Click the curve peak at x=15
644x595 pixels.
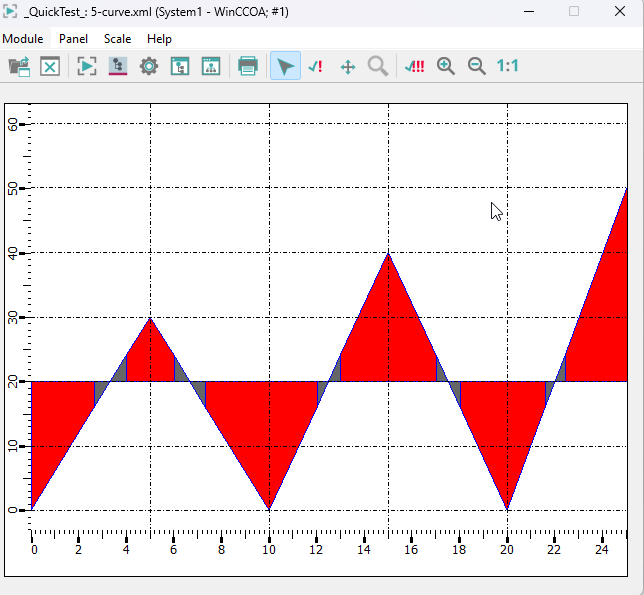[388, 254]
